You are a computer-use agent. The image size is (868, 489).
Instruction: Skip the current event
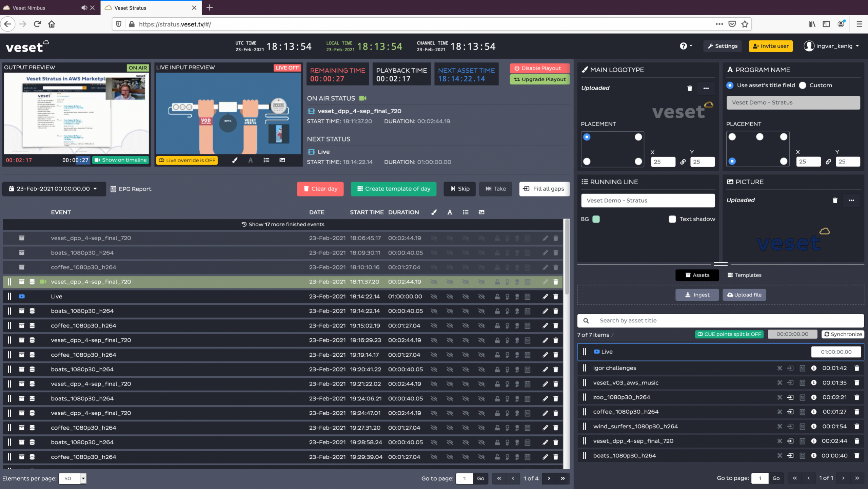460,189
